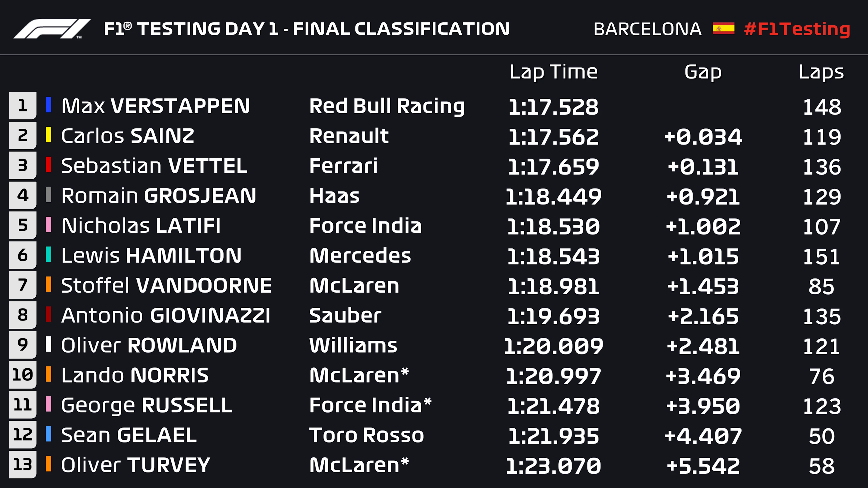The width and height of the screenshot is (868, 488).
Task: Click Ferrari red team color bar
Action: tap(49, 165)
